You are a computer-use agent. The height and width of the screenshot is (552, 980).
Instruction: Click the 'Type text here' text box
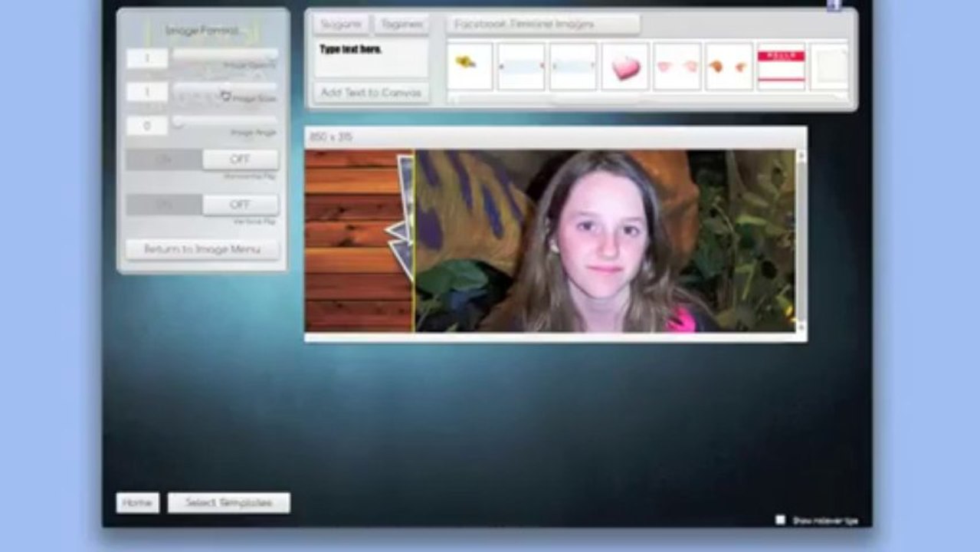(x=371, y=59)
